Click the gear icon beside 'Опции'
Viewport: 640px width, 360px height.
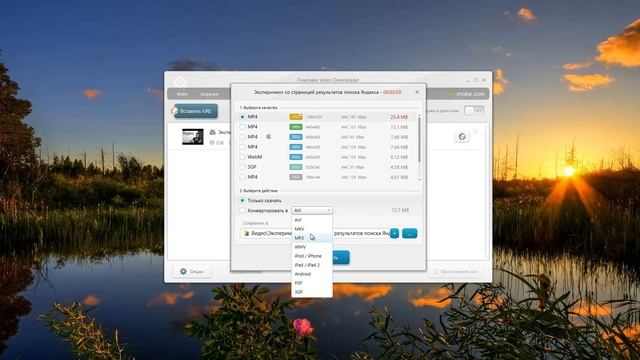click(183, 271)
